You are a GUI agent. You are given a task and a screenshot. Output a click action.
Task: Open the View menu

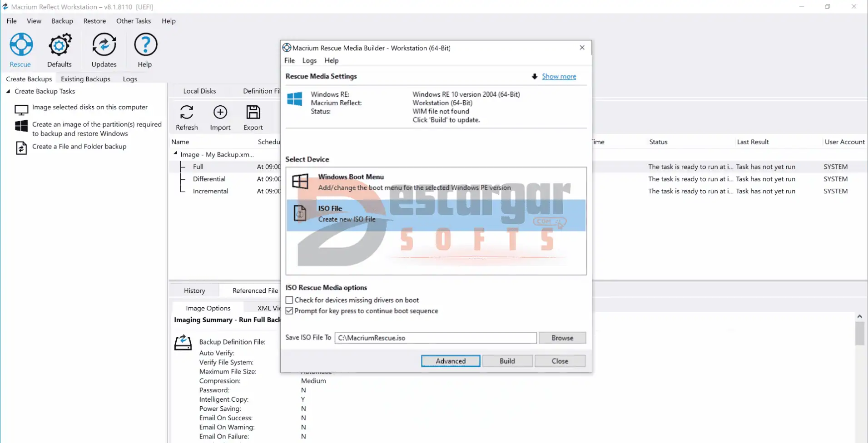point(34,21)
